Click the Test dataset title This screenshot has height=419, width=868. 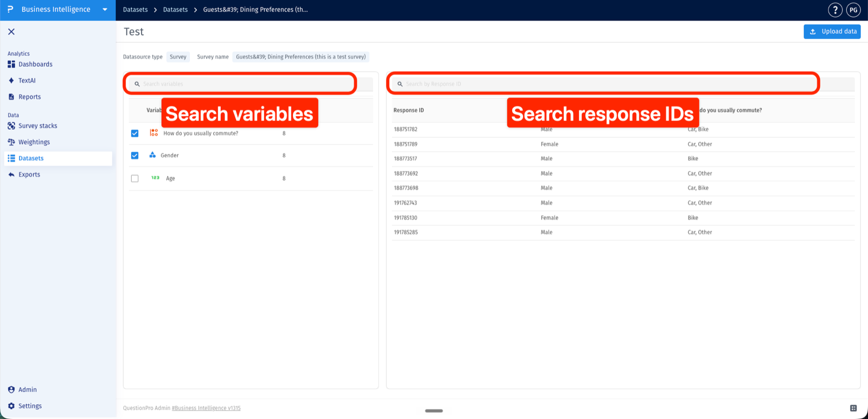(x=133, y=31)
